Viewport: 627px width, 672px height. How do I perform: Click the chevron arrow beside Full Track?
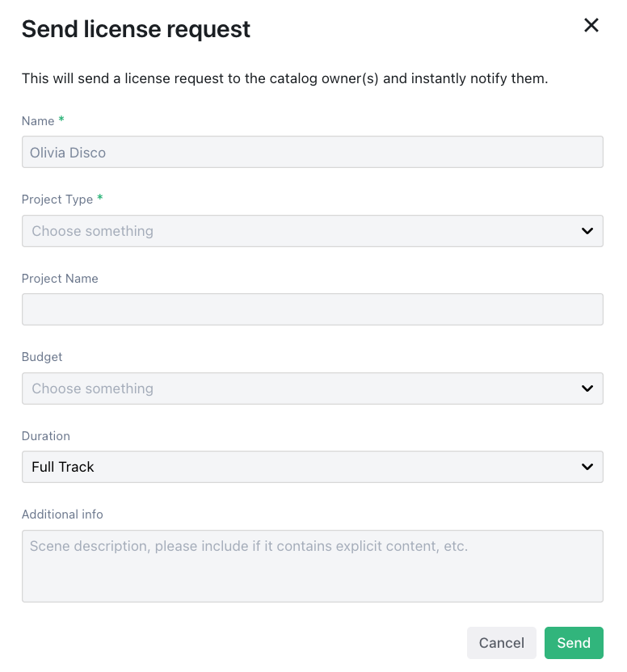click(x=587, y=467)
